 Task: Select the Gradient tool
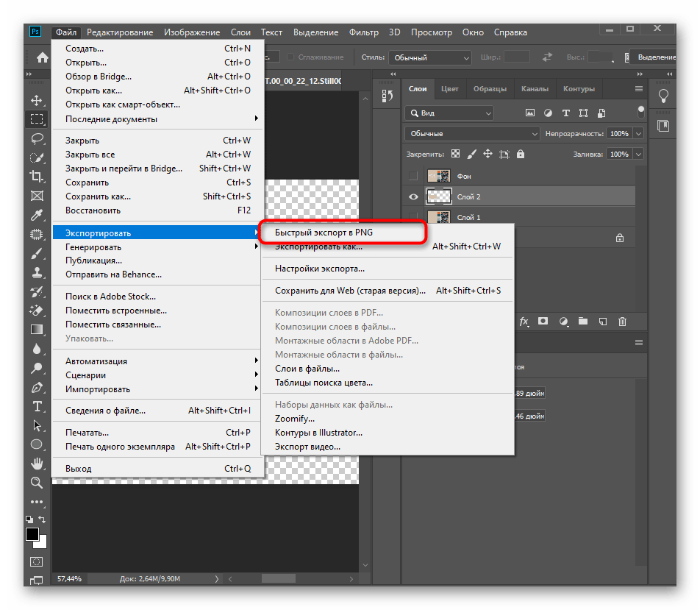[37, 330]
